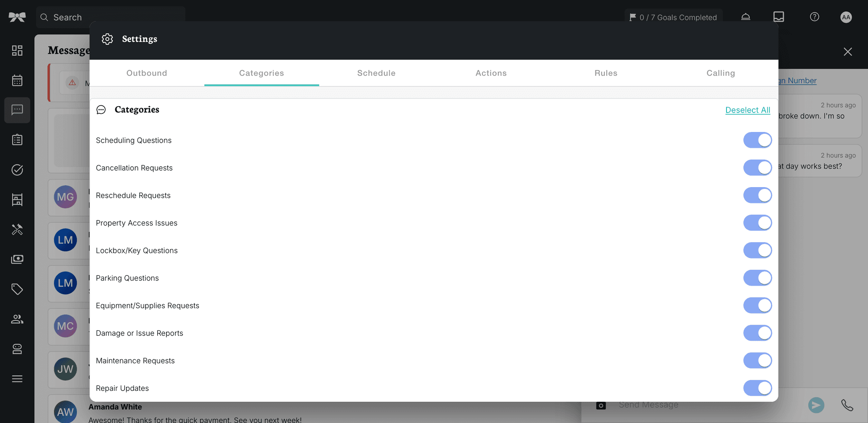The width and height of the screenshot is (868, 423).
Task: Start a call using the phone icon
Action: coord(847,405)
